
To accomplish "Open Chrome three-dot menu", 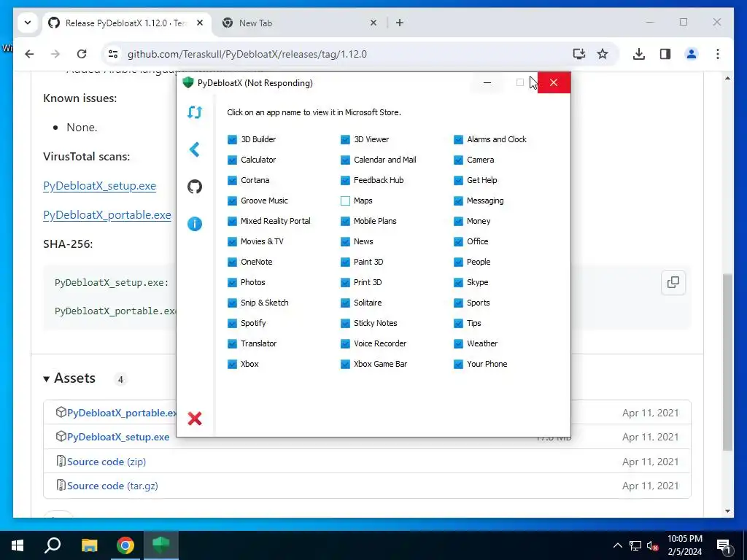I will point(718,54).
